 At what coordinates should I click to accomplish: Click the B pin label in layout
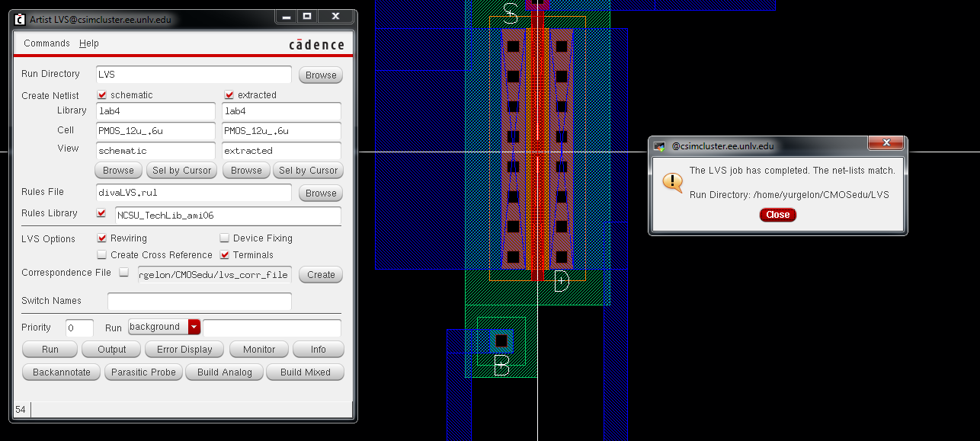coord(501,365)
